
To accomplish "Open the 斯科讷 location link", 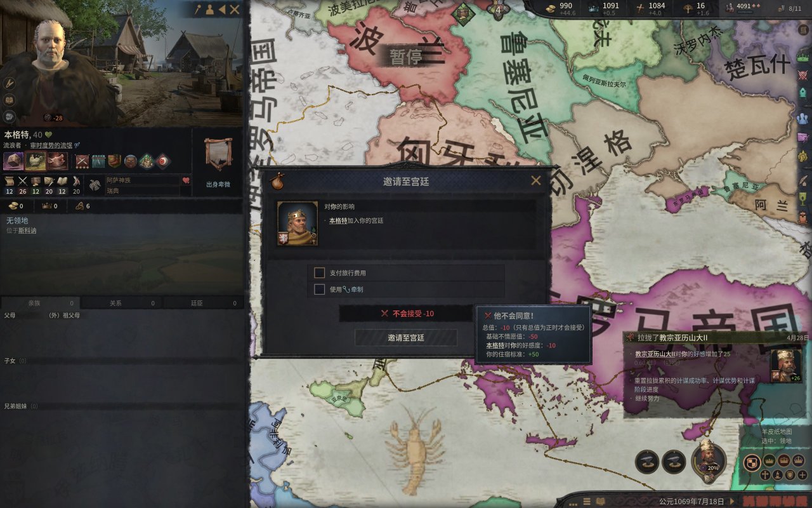I will point(27,231).
